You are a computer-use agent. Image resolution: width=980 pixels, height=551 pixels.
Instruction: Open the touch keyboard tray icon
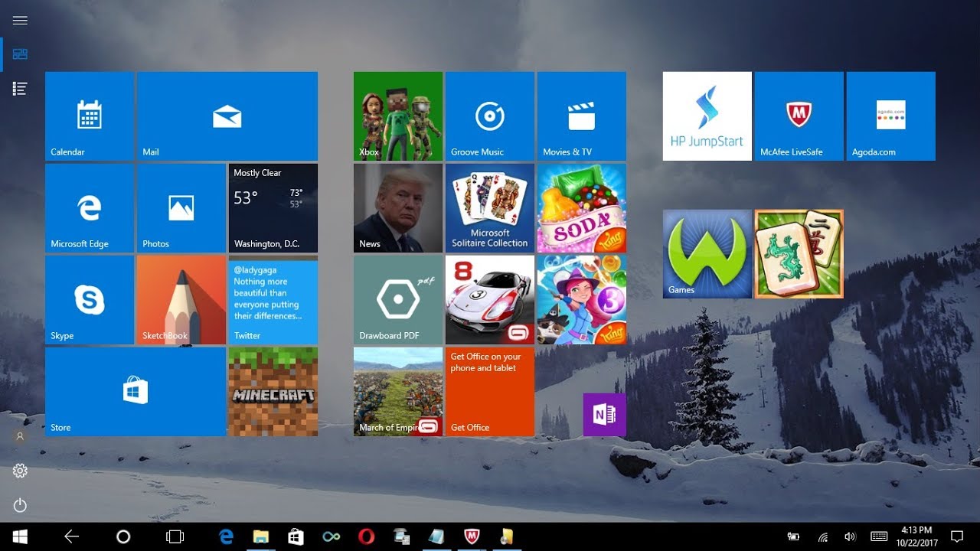[x=879, y=536]
